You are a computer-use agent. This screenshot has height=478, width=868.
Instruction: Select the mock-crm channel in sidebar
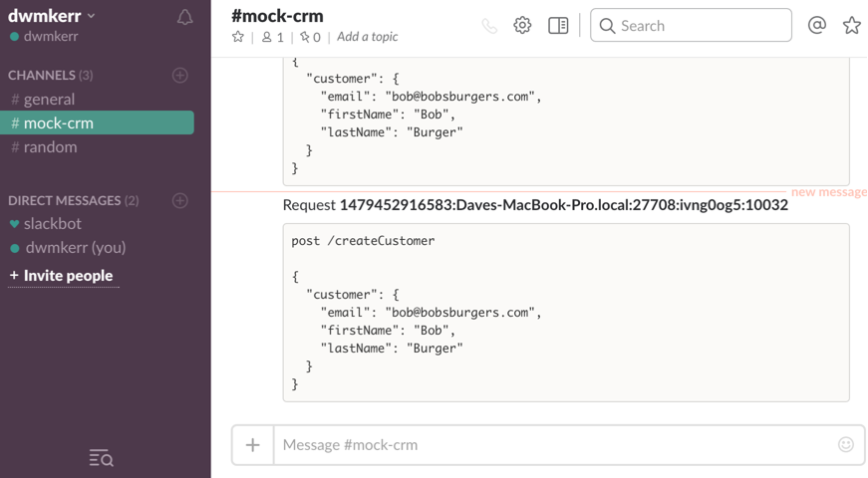click(x=97, y=122)
